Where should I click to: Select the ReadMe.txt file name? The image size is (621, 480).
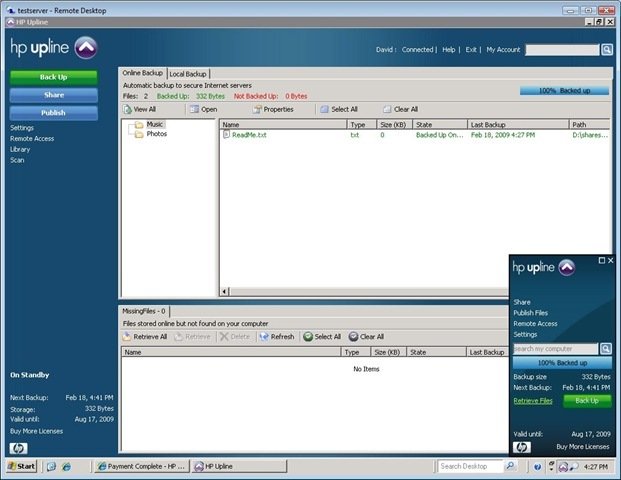click(249, 135)
